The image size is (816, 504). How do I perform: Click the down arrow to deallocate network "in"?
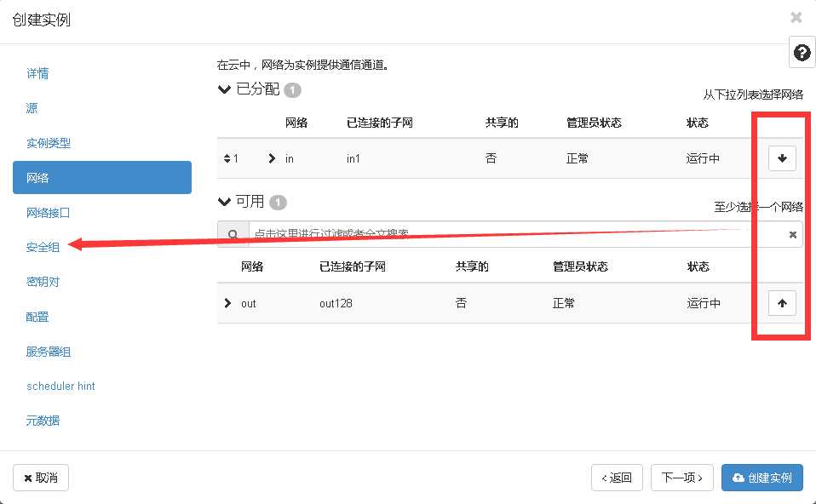coord(781,157)
